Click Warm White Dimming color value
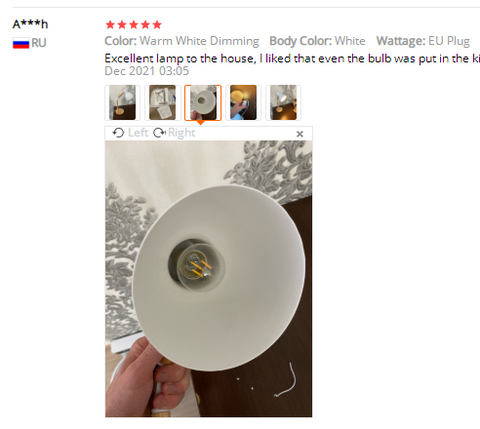 coord(199,41)
